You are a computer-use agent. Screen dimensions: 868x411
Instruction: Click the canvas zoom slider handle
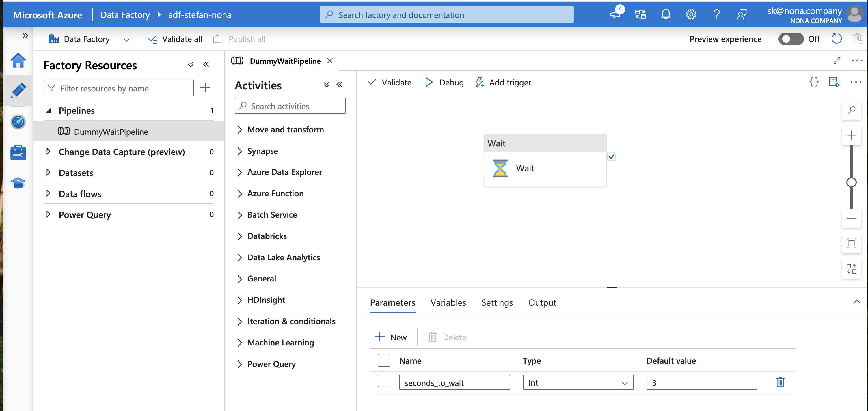tap(851, 182)
